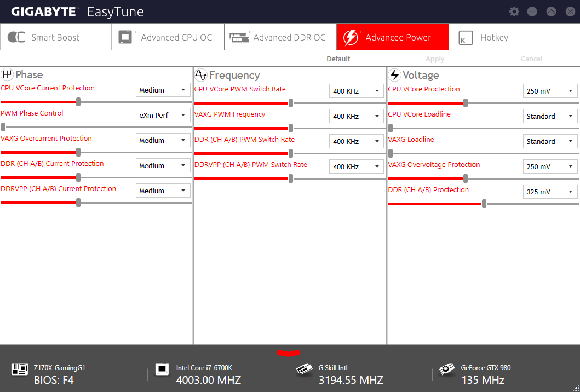Viewport: 580px width, 392px height.
Task: Open the DDRVPP (CH A/B) Current Protection dropdown
Action: 163,191
